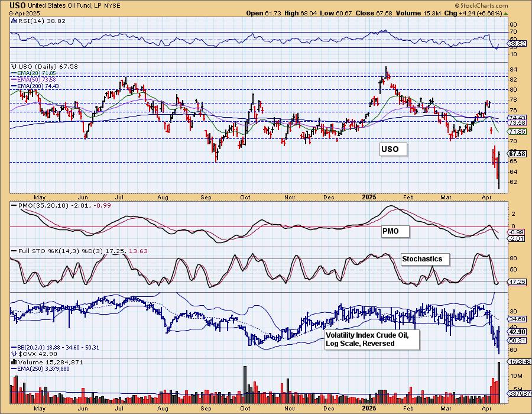
Task: Open the StockCharts.com copyright link
Action: [x=481, y=5]
